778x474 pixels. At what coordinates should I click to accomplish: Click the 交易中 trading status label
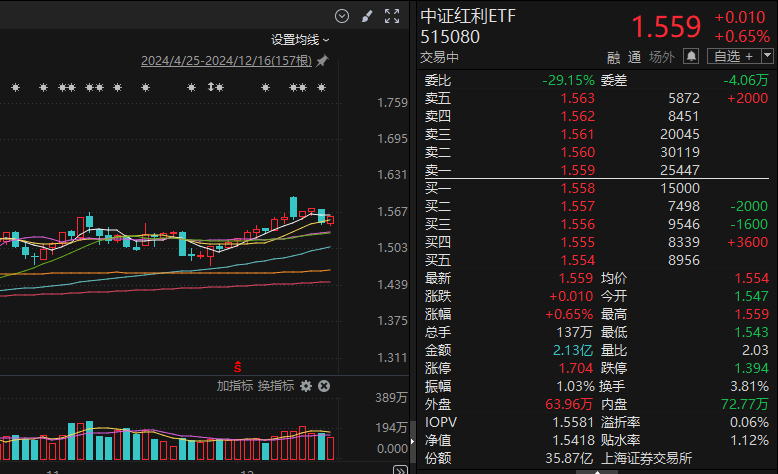439,58
